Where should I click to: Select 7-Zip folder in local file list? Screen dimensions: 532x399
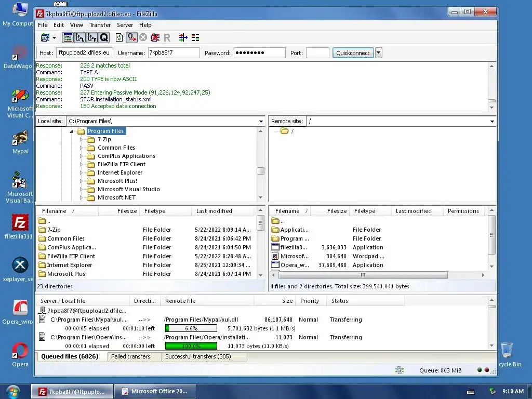pyautogui.click(x=54, y=230)
